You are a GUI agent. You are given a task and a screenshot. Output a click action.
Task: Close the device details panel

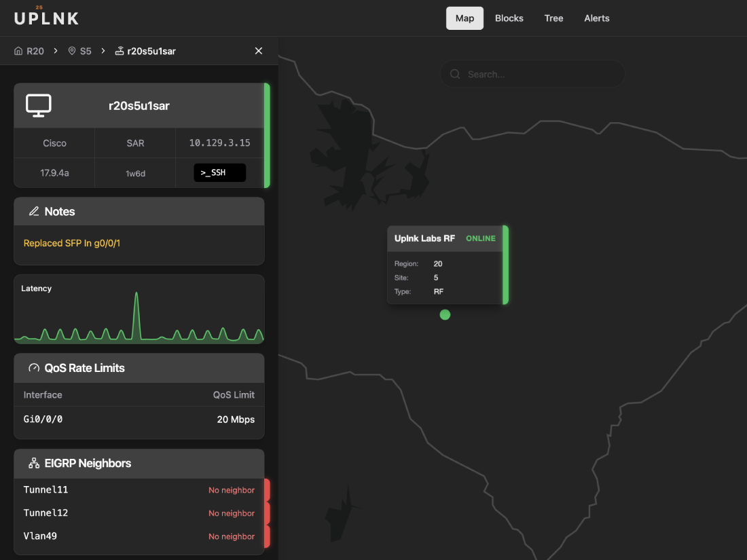tap(258, 51)
